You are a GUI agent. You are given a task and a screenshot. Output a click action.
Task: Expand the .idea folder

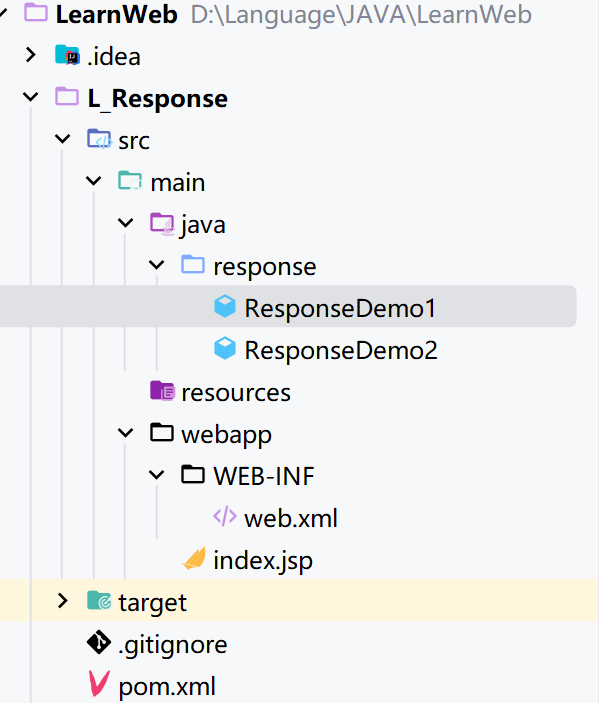31,56
